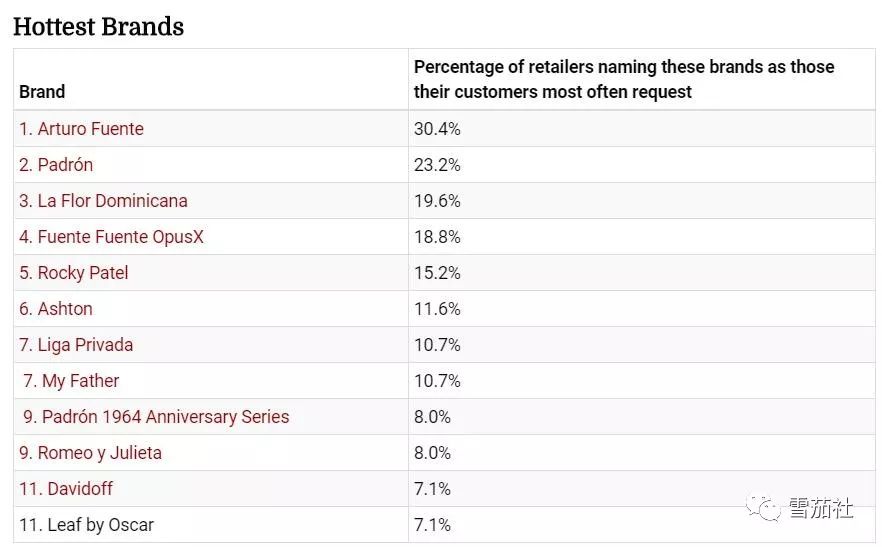Click the 19.6% value cell
Image resolution: width=882 pixels, height=547 pixels.
tap(437, 201)
